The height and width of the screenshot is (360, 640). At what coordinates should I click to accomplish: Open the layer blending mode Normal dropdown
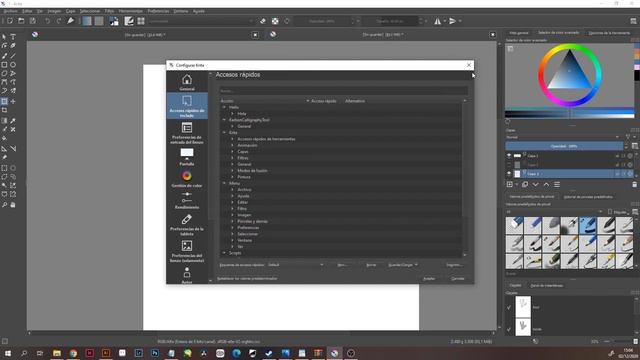click(563, 137)
